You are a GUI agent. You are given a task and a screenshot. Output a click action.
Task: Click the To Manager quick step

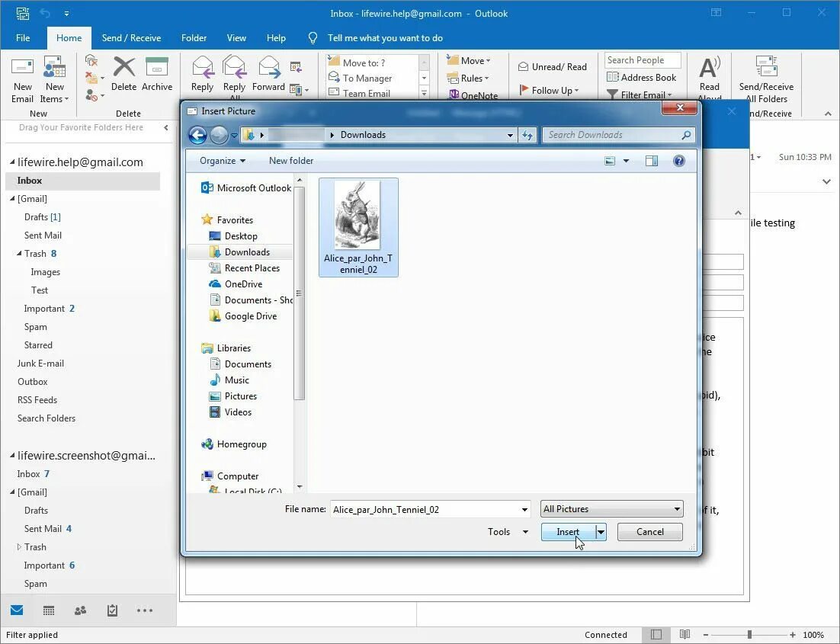tap(367, 78)
